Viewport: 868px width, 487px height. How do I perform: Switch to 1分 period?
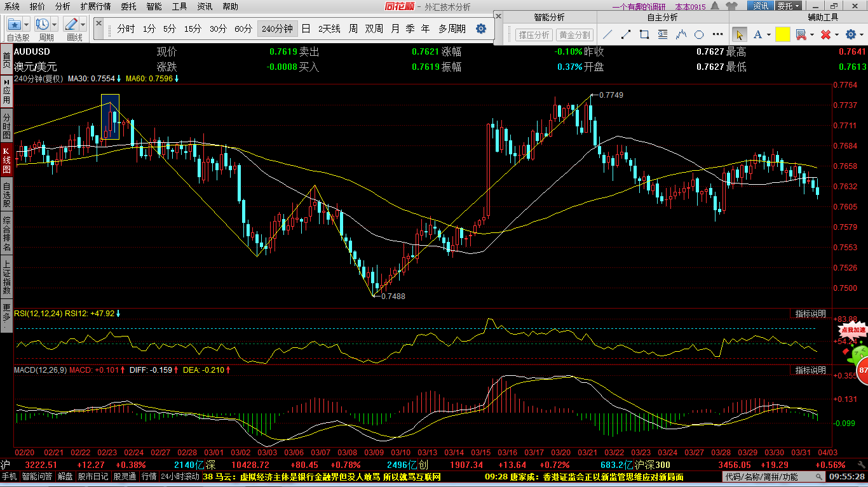(x=149, y=29)
